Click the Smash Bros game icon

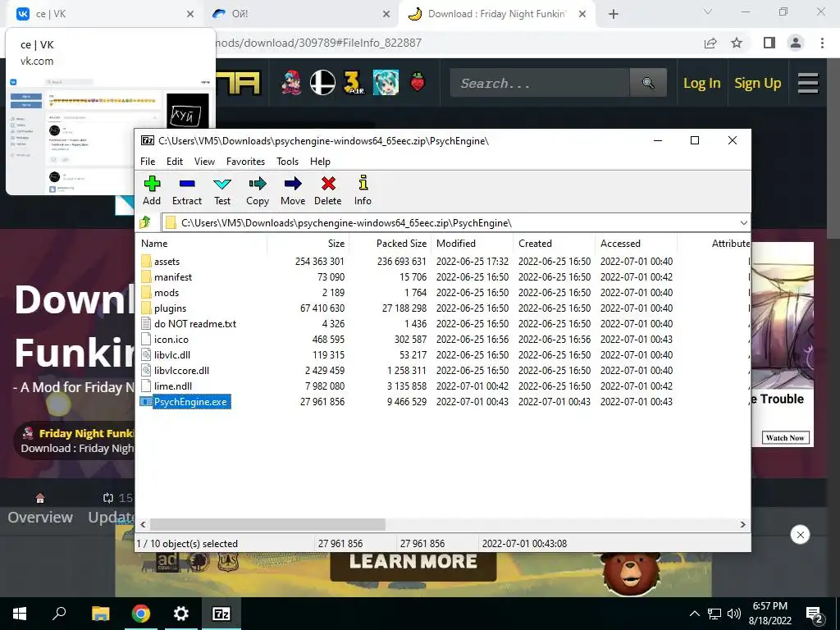tap(322, 83)
